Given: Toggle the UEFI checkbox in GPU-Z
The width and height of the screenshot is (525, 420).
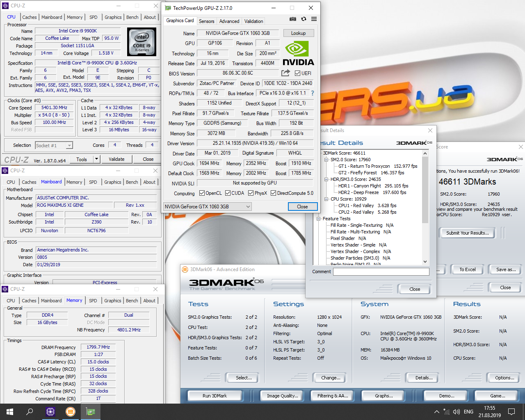Looking at the screenshot, I should 298,73.
